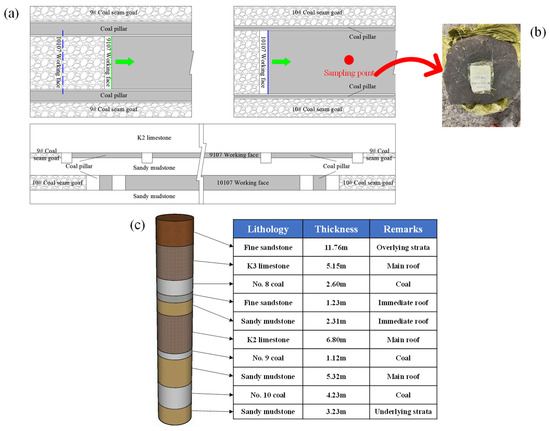Select the K3 limestone table cell
550x431 pixels.
268,266
